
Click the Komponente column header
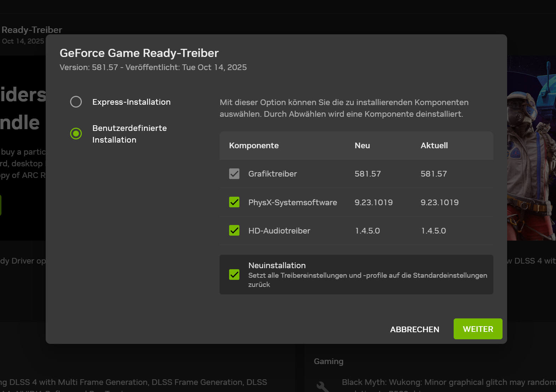[254, 145]
